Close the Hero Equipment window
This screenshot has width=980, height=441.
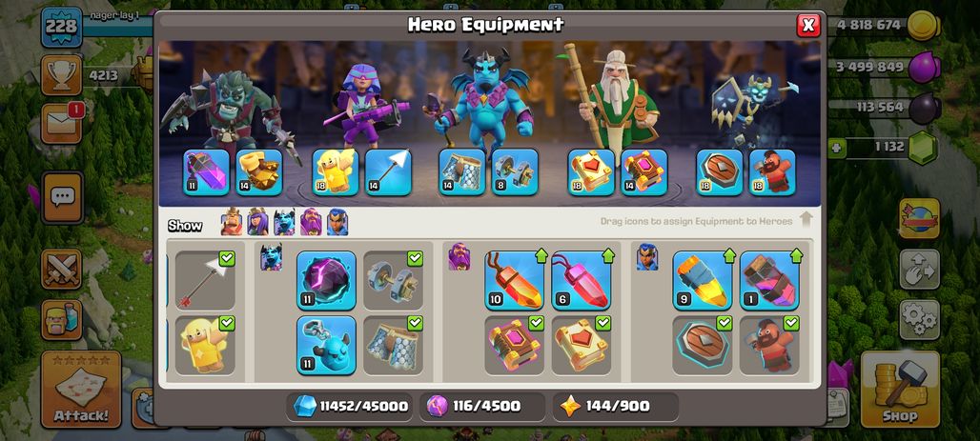pos(808,25)
